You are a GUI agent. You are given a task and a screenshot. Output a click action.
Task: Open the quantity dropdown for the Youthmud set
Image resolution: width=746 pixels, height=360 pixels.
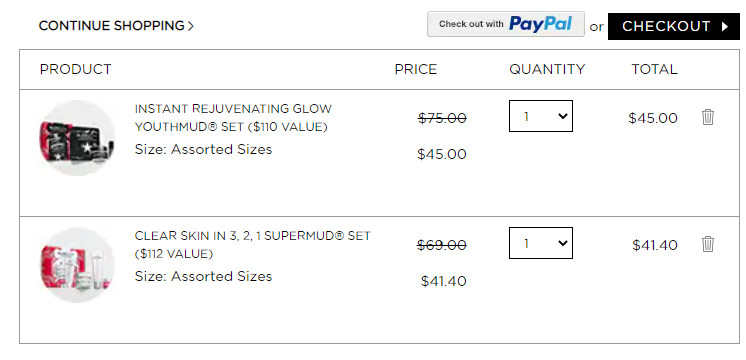click(541, 116)
